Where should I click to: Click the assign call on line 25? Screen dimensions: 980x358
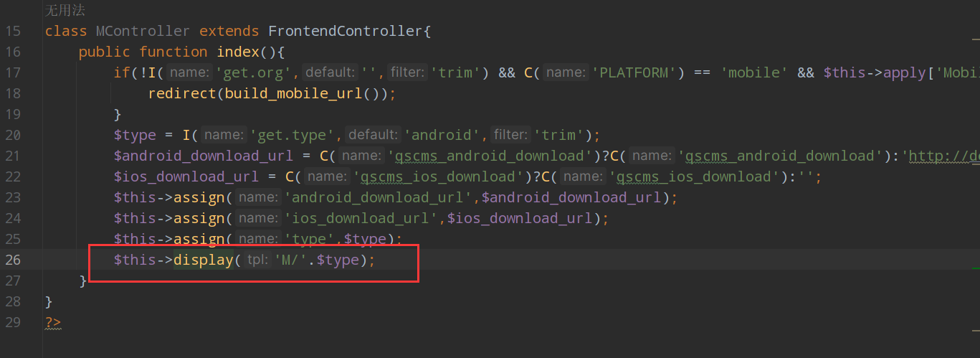click(199, 239)
